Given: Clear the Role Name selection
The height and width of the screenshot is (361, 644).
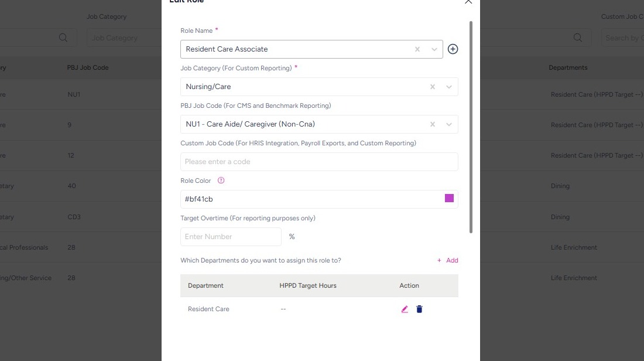Looking at the screenshot, I should [x=417, y=49].
